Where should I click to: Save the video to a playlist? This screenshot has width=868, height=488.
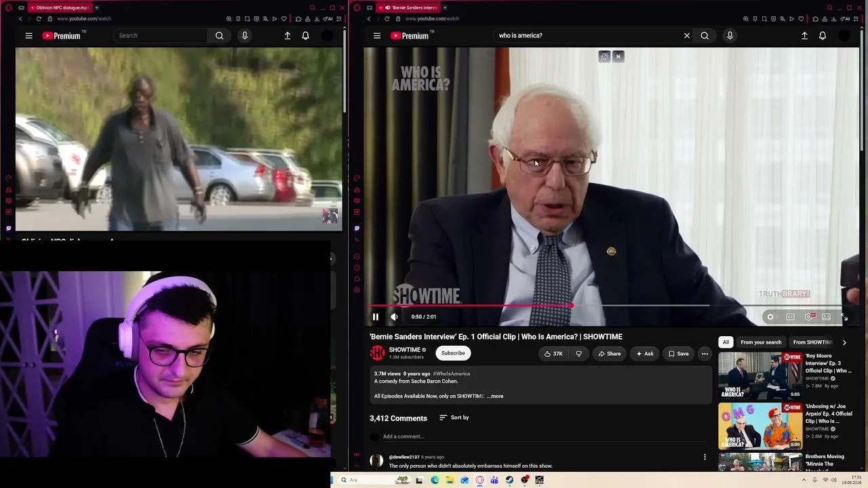pos(677,353)
